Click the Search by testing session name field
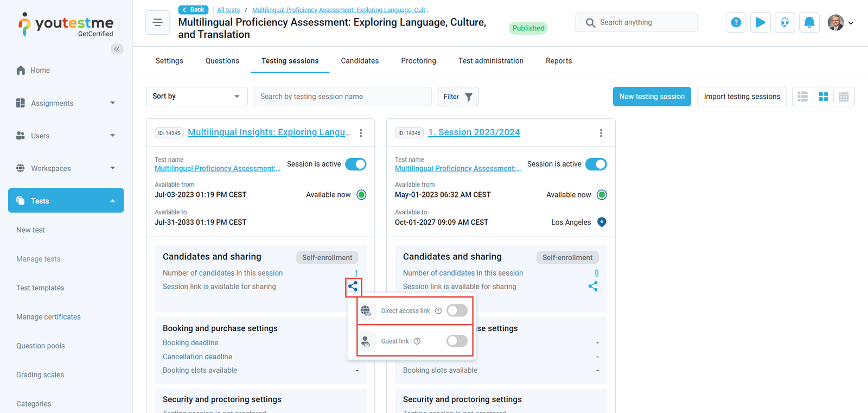 point(342,97)
